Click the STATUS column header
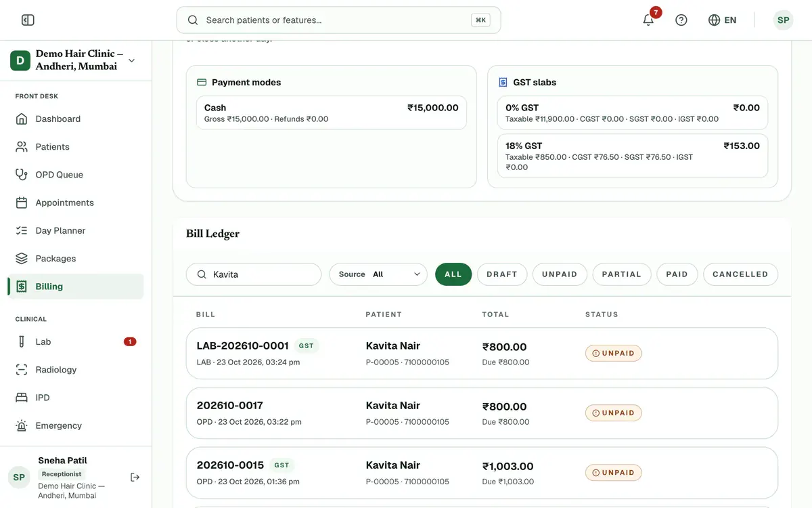 tap(602, 314)
